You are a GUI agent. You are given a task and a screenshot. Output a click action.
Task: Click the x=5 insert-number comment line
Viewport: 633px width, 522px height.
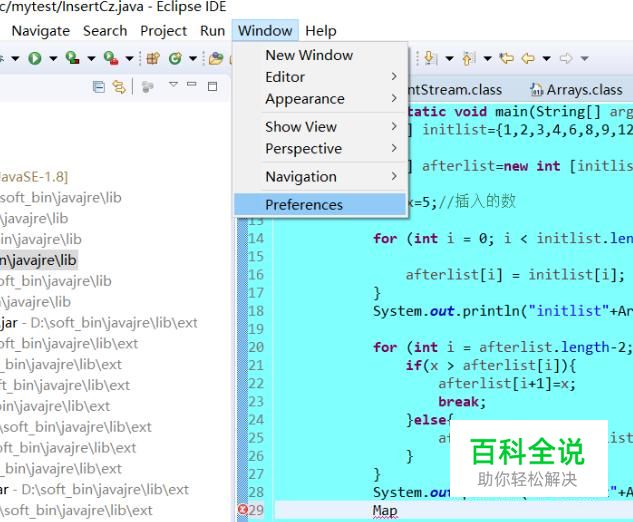tap(461, 201)
